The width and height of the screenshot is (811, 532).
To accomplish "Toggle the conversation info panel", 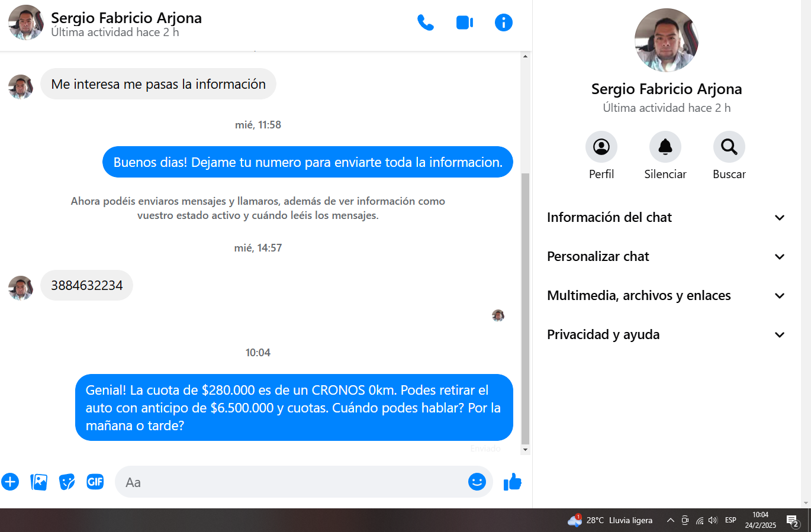I will [x=503, y=22].
